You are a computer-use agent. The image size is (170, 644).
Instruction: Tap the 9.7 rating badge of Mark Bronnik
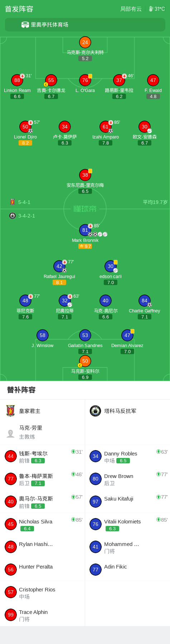point(85,246)
